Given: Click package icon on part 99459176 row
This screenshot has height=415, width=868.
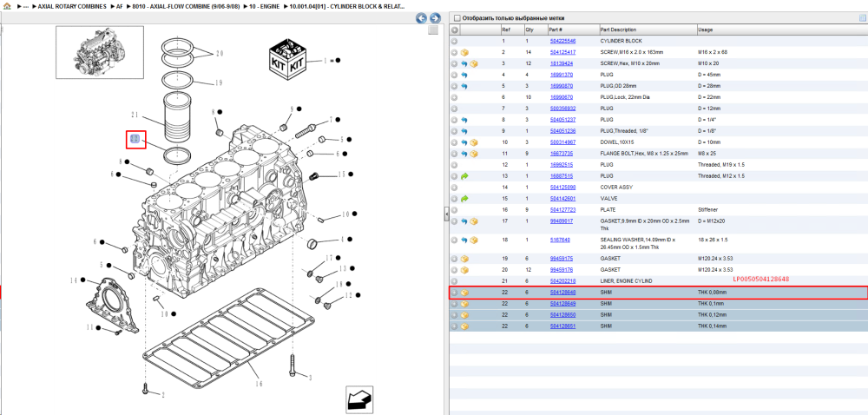Looking at the screenshot, I should pos(464,270).
